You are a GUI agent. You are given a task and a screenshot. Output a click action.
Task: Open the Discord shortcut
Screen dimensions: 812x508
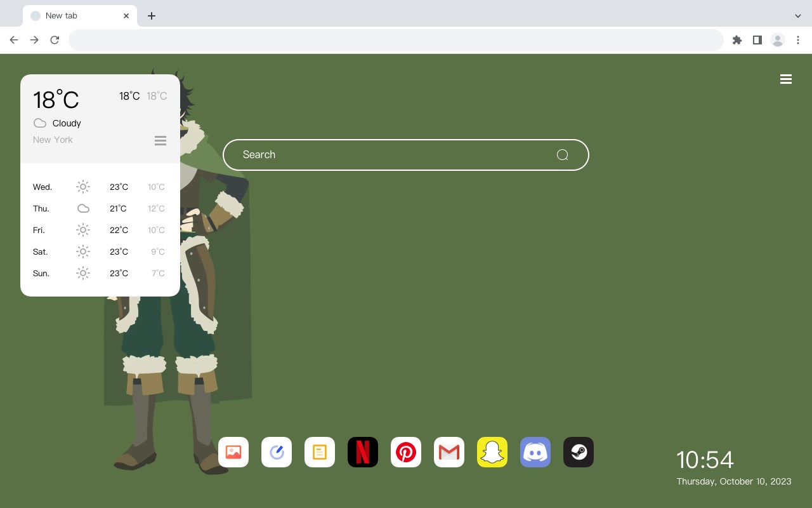tap(535, 452)
